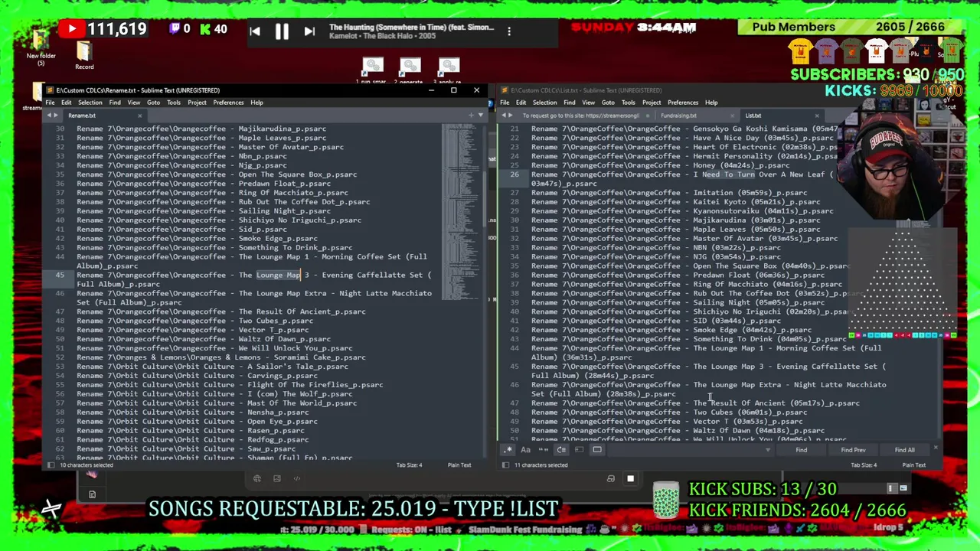980x551 pixels.
Task: Add new tab in Rename.txt window
Action: click(471, 116)
